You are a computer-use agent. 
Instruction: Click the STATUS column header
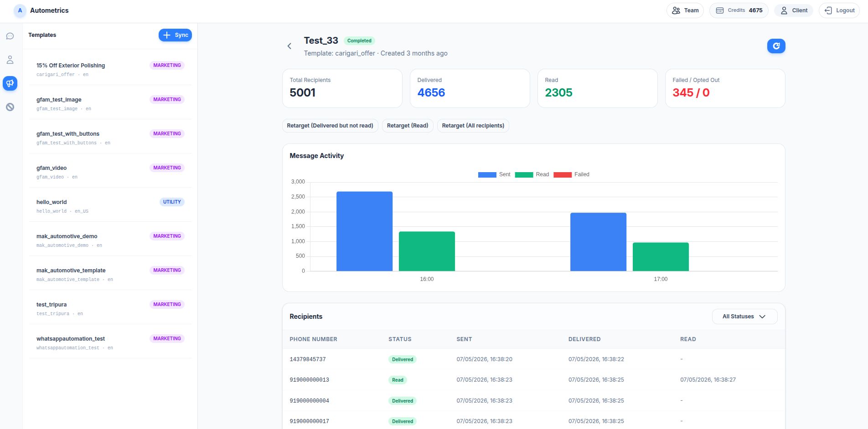[400, 339]
